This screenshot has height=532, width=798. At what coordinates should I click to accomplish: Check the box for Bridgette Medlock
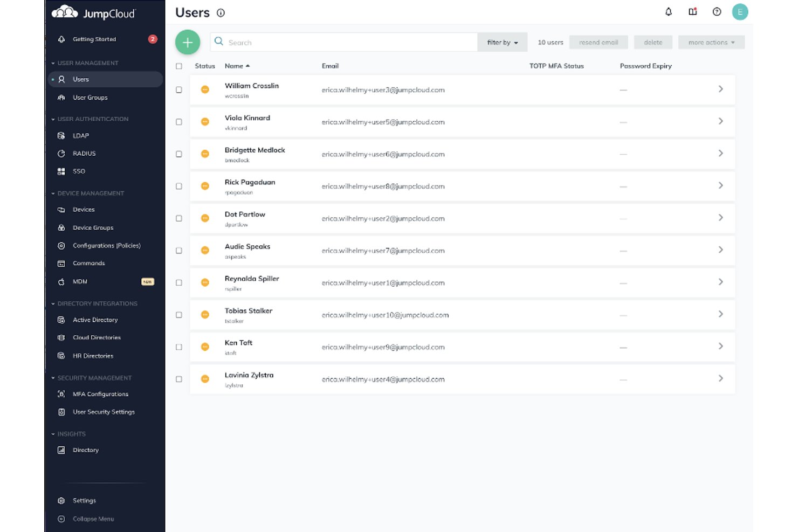(x=179, y=154)
